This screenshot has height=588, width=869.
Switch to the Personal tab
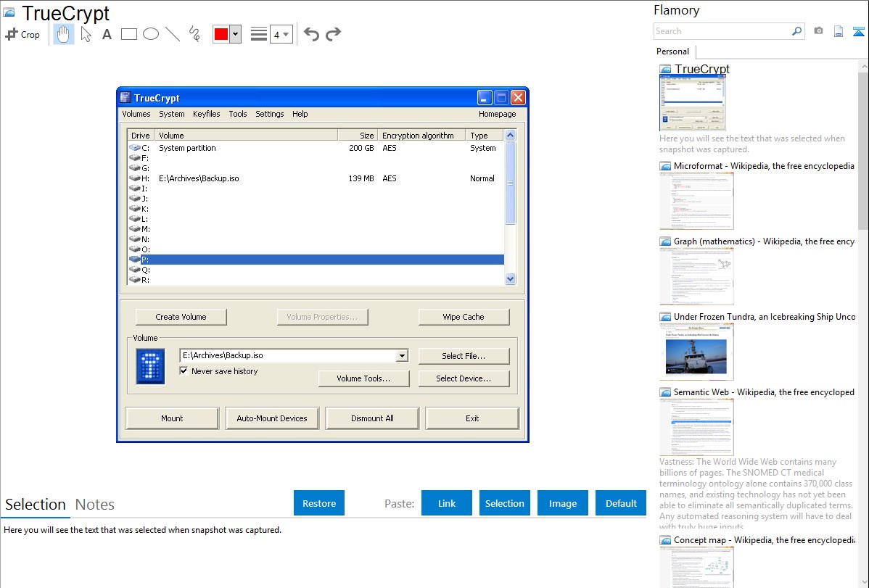pos(673,51)
